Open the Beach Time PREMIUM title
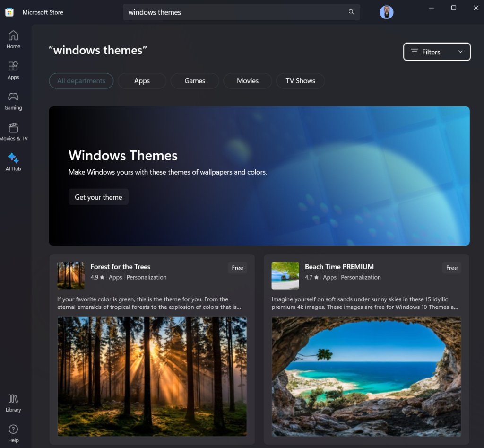This screenshot has width=484, height=448. pos(339,267)
